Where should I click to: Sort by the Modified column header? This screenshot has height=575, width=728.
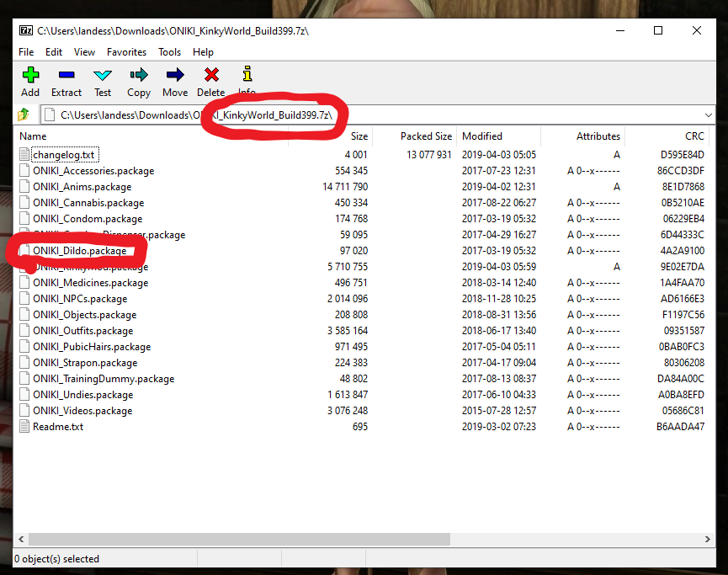pyautogui.click(x=498, y=136)
